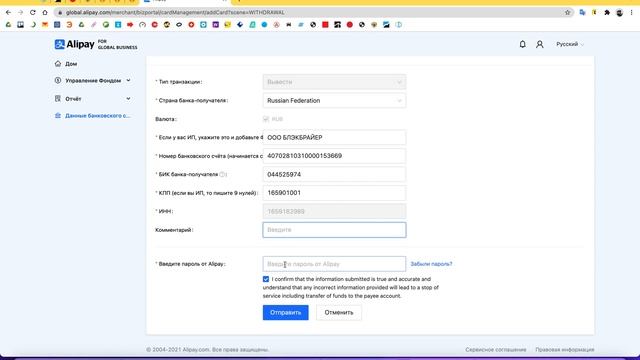Click the БИК info help icon
The width and height of the screenshot is (640, 360).
222,174
